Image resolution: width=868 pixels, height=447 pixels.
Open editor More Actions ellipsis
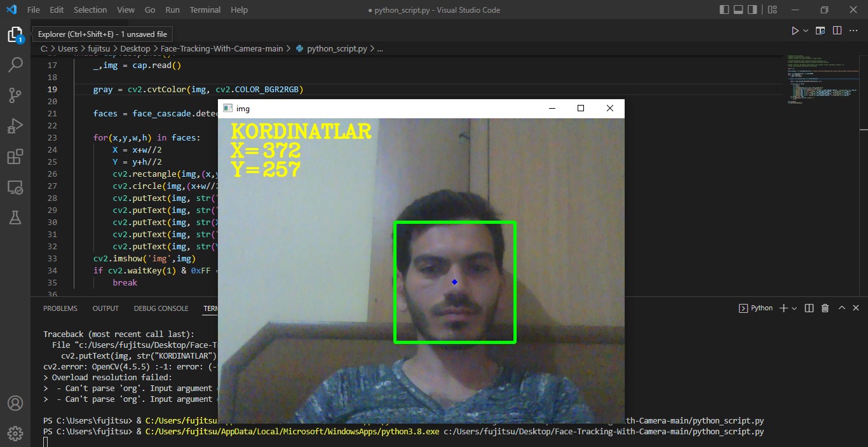point(854,30)
